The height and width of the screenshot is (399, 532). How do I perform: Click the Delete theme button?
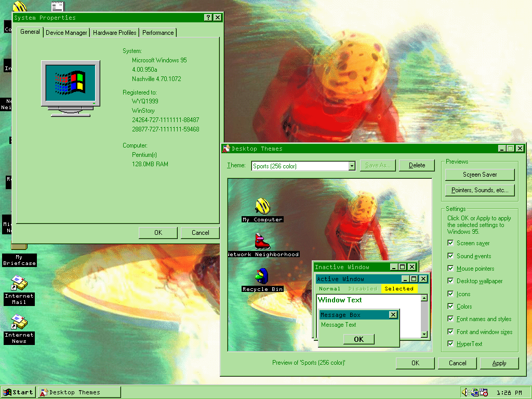[x=417, y=165]
